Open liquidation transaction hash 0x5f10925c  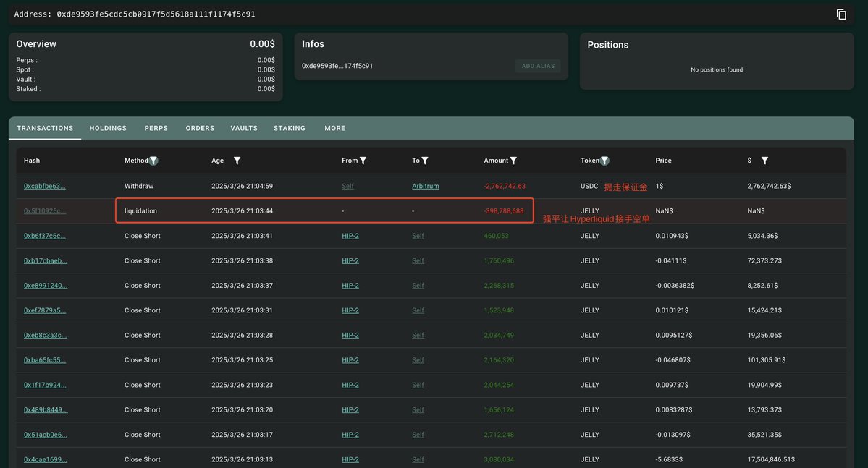tap(44, 210)
